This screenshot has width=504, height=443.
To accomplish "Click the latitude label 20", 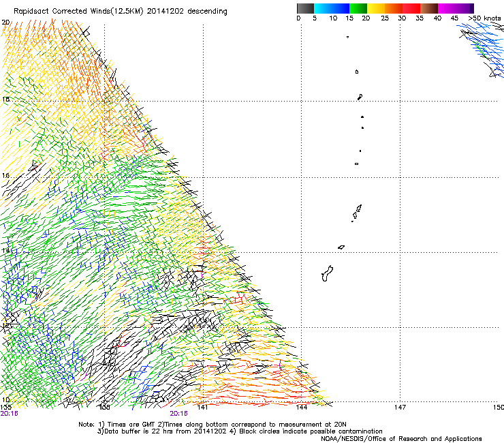I will point(5,22).
